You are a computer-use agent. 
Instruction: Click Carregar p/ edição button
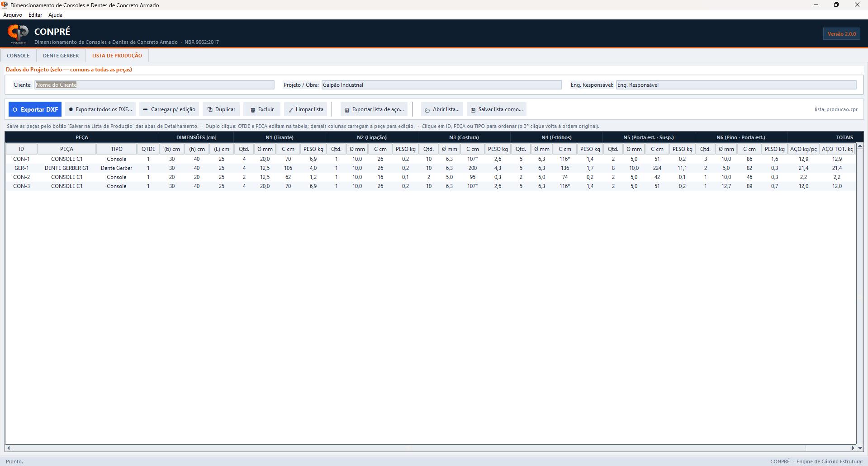point(169,109)
